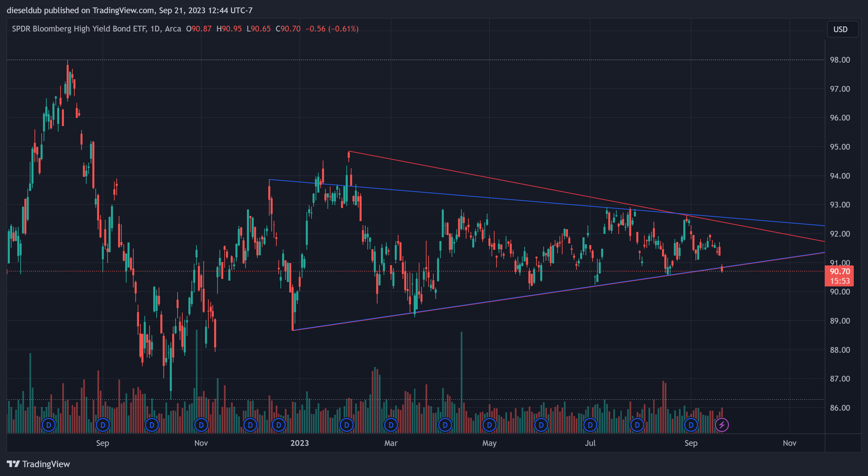Open the early December 2022 dividend marker
Viewport: 868px width, 476px height.
(x=250, y=425)
